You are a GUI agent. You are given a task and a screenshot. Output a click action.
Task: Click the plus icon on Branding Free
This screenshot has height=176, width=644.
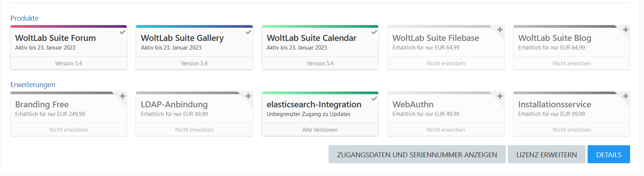123,96
